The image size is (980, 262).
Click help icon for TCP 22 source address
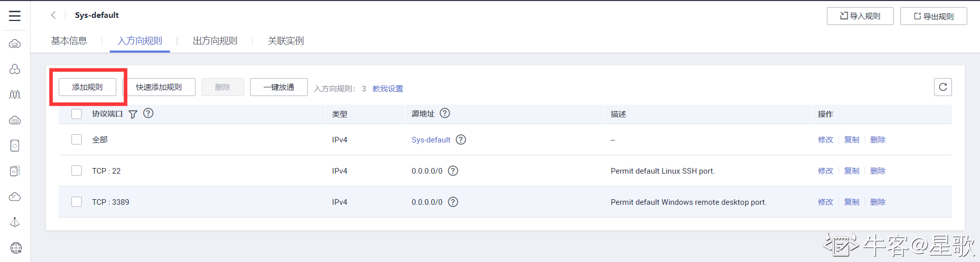(453, 171)
